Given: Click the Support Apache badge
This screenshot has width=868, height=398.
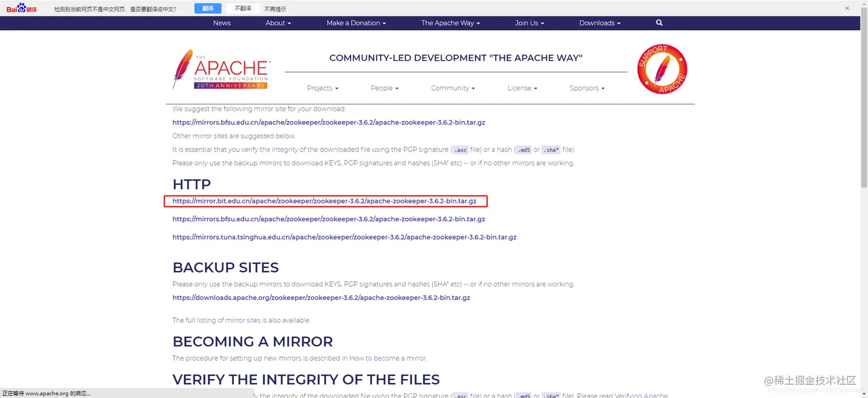Looking at the screenshot, I should pyautogui.click(x=662, y=69).
